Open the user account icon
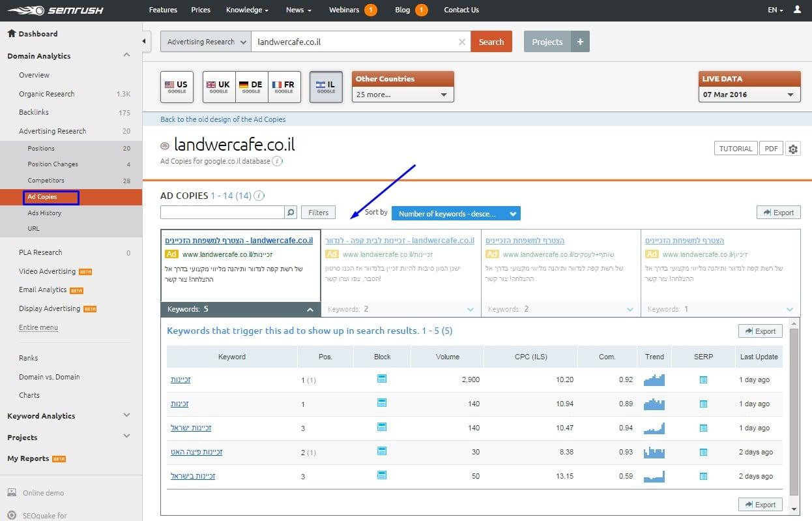Screen dimensions: 812x521 798,10
